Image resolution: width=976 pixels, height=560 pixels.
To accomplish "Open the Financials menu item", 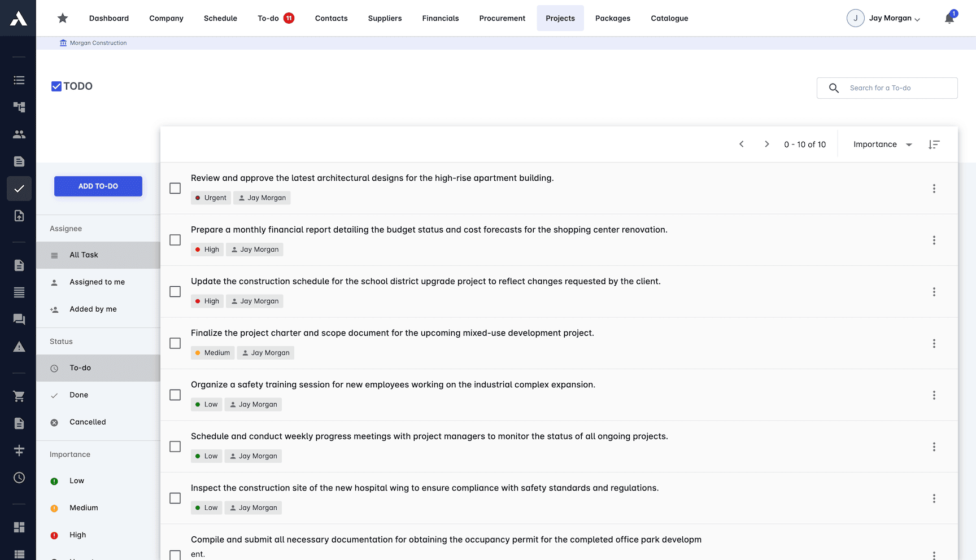I will [440, 18].
